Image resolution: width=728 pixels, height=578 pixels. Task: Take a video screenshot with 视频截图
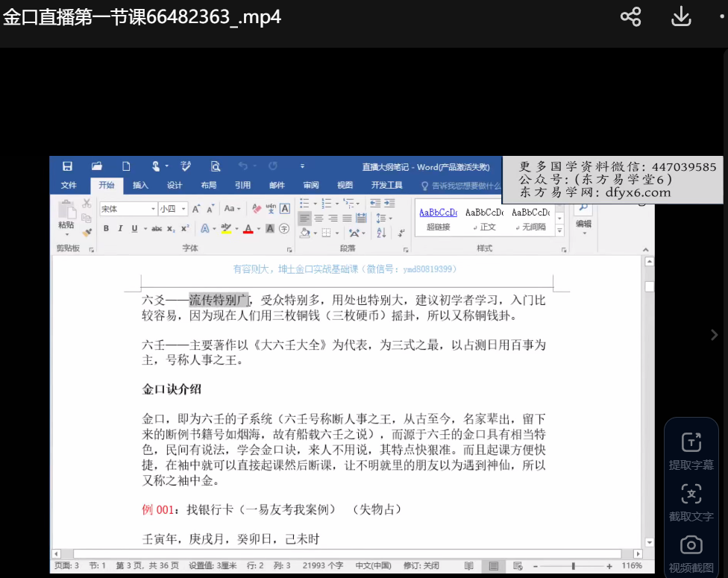(x=691, y=553)
